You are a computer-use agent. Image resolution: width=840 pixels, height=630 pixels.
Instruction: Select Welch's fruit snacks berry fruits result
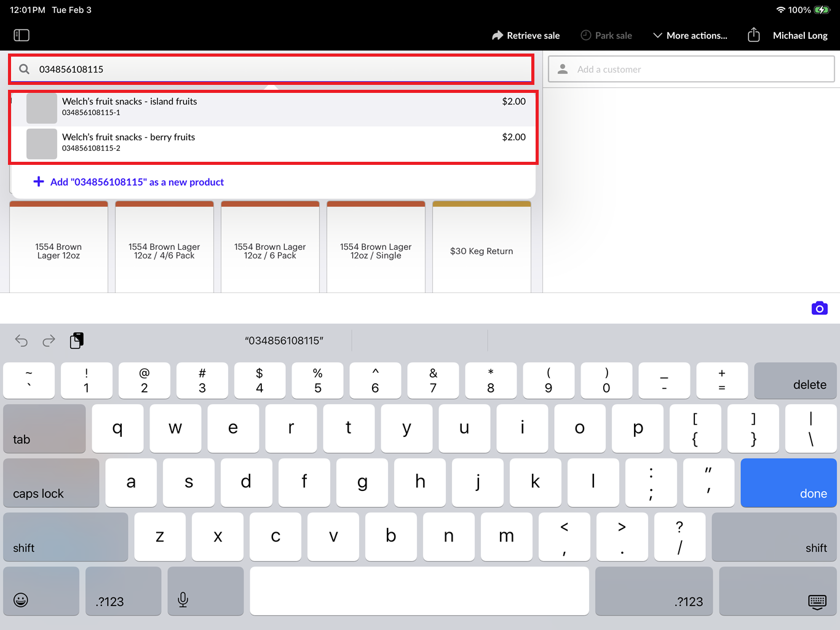pyautogui.click(x=274, y=145)
